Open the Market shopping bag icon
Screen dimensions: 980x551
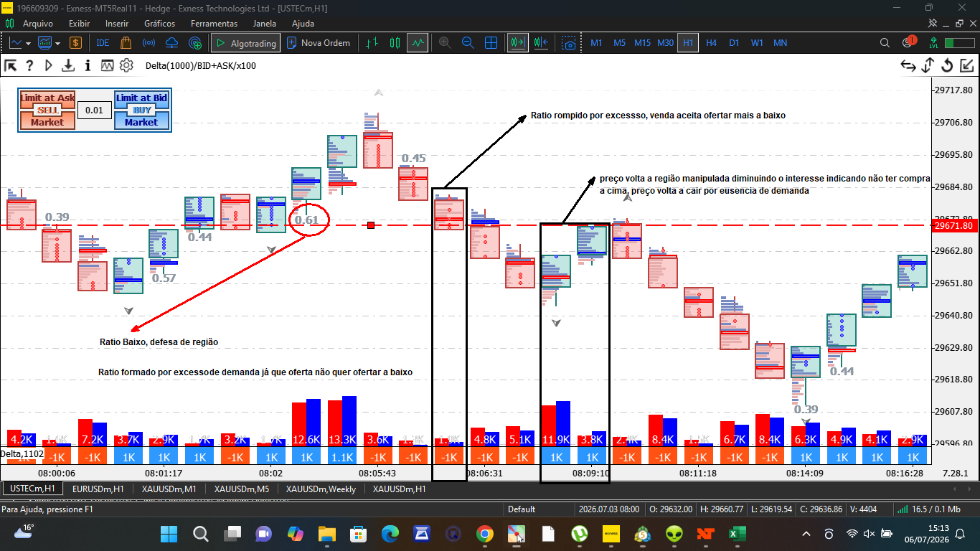[x=126, y=43]
